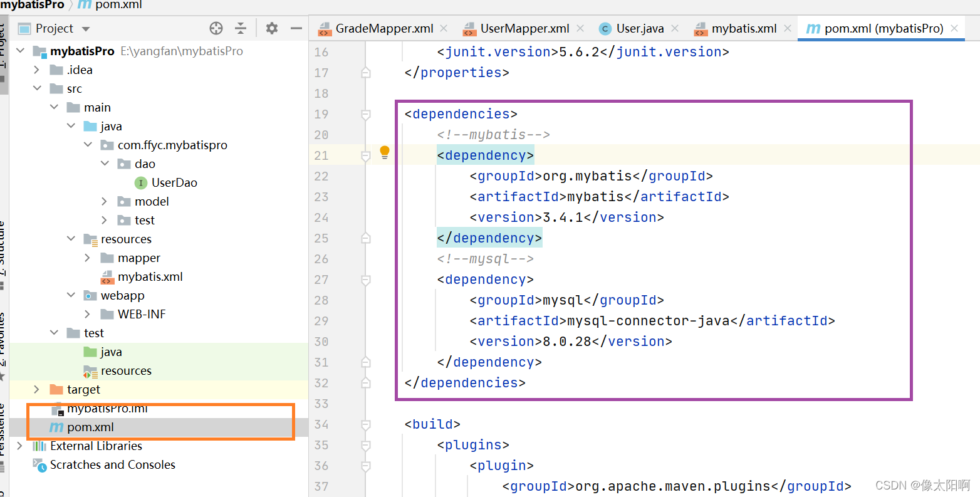980x497 pixels.
Task: Expand the model package
Action: [x=105, y=201]
